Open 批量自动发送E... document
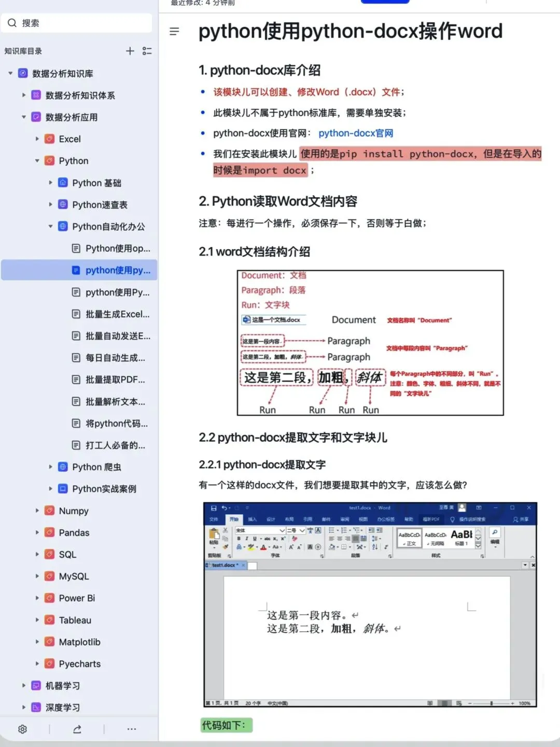Screen dimensions: 560x747 coord(111,336)
